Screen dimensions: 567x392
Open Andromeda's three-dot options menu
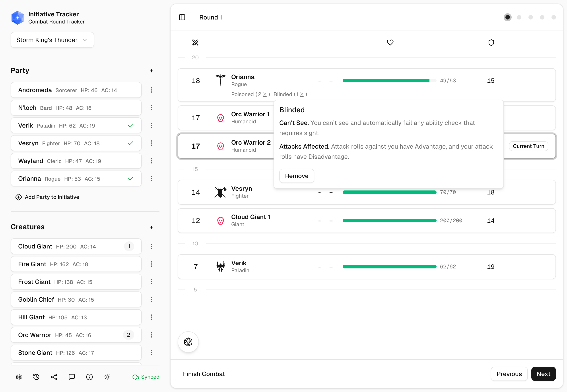pos(151,90)
